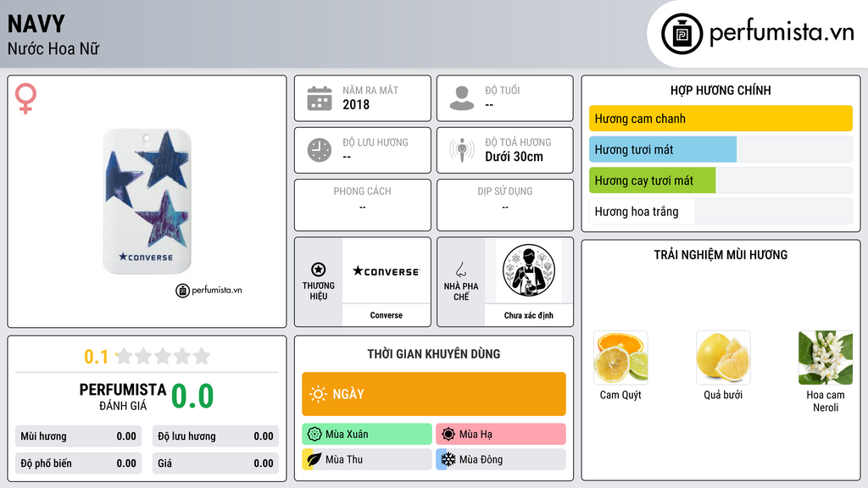Click the leaf icon beside Mùa Thu

point(314,459)
